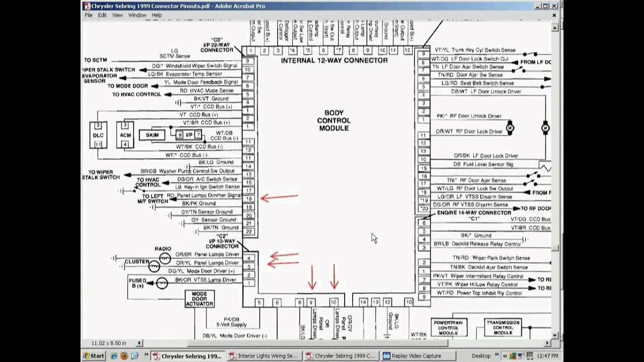The image size is (644, 362).
Task: Minimize the Acrobat Pro window
Action: [x=537, y=6]
